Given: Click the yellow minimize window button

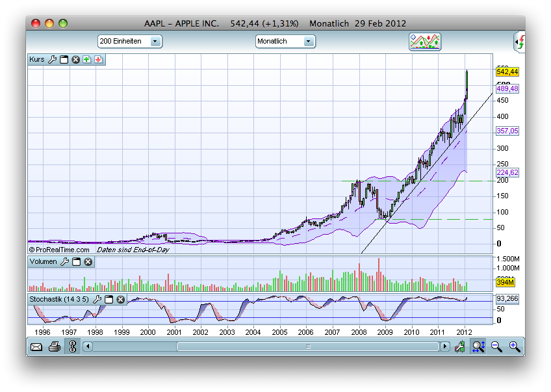Looking at the screenshot, I should [x=49, y=23].
